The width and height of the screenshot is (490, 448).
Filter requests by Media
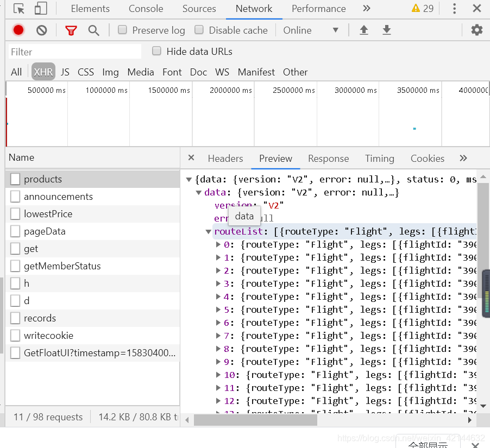pyautogui.click(x=141, y=72)
